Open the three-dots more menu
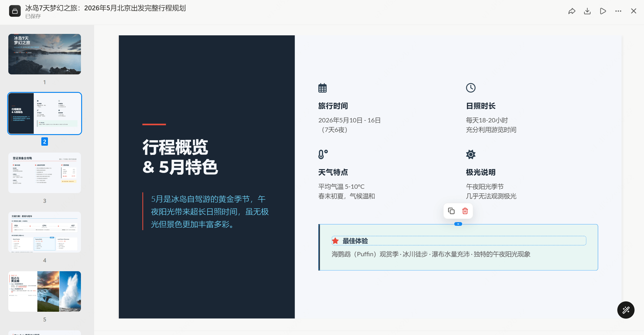The height and width of the screenshot is (335, 644). 618,11
